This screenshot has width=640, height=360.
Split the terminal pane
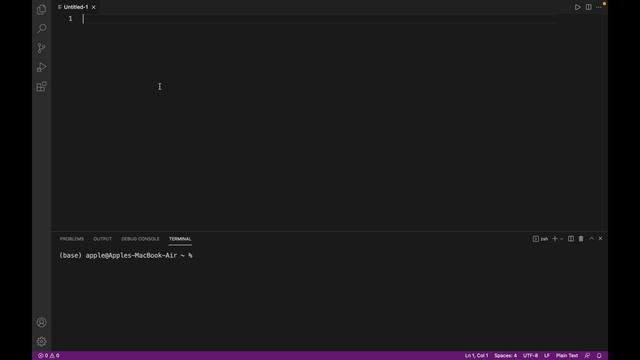point(571,239)
